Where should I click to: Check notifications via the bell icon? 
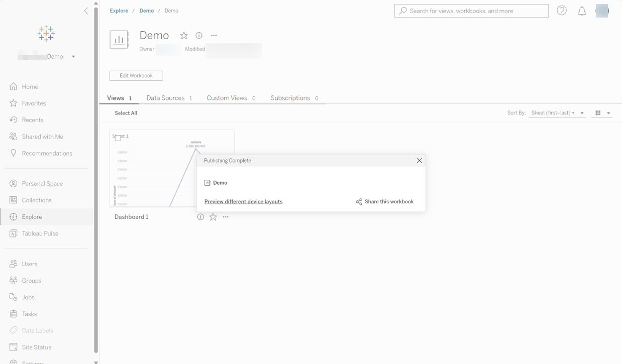[x=582, y=11]
